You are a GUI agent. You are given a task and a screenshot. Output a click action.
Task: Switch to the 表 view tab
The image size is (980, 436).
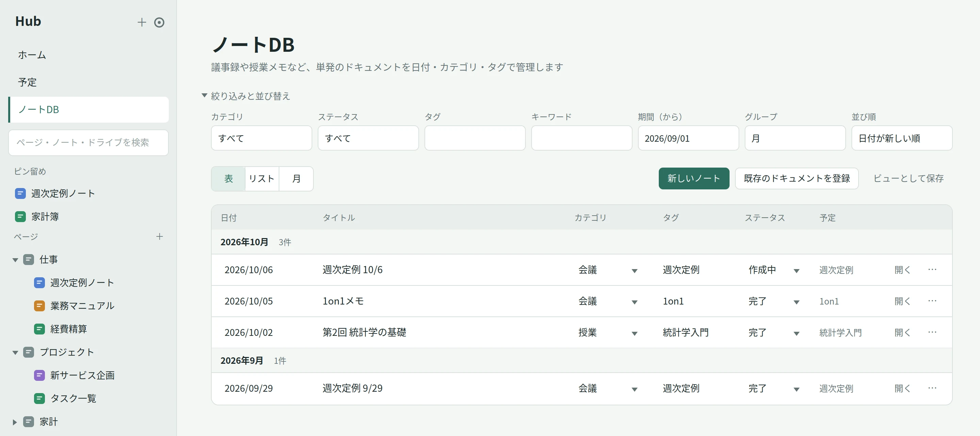[228, 178]
